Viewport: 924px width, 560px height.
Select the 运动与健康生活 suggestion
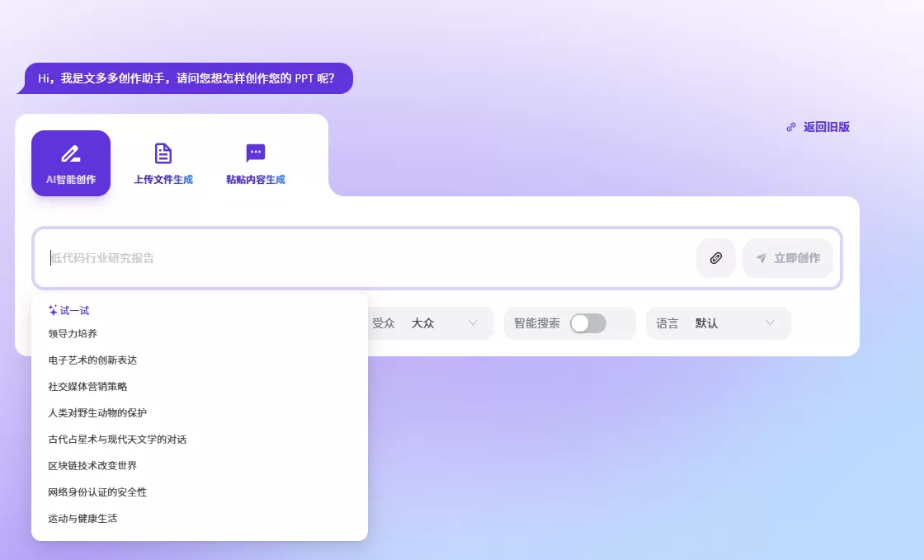(x=82, y=518)
